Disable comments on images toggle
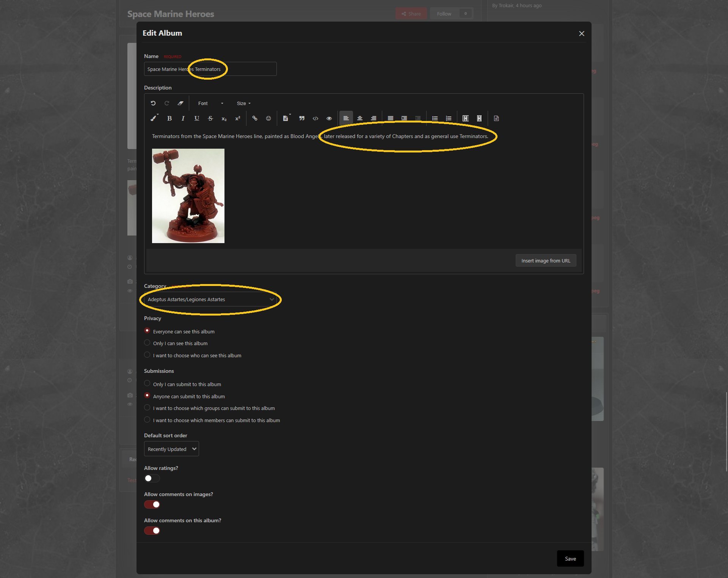The image size is (728, 578). tap(152, 504)
